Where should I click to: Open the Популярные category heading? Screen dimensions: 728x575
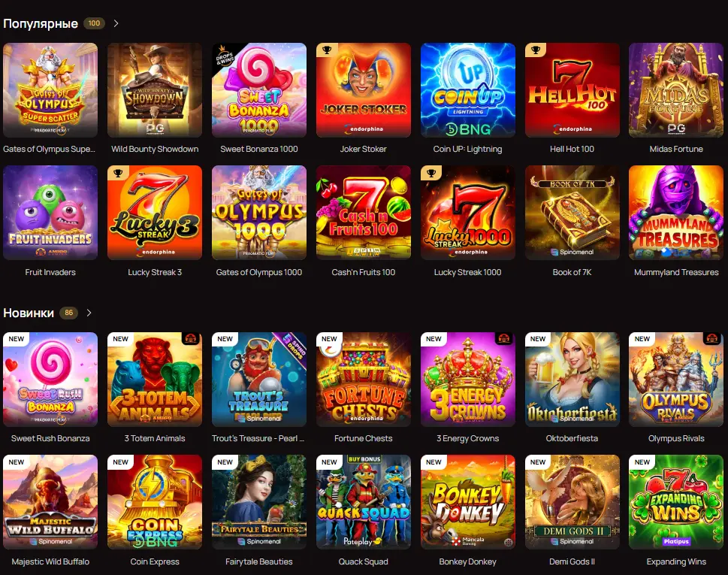pyautogui.click(x=41, y=23)
